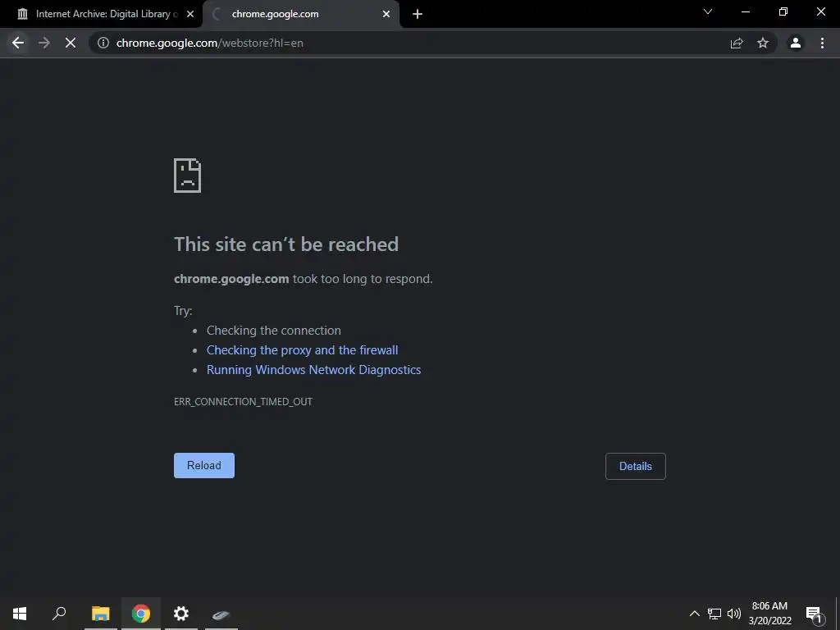Open Windows taskbar search
840x630 pixels.
point(59,614)
